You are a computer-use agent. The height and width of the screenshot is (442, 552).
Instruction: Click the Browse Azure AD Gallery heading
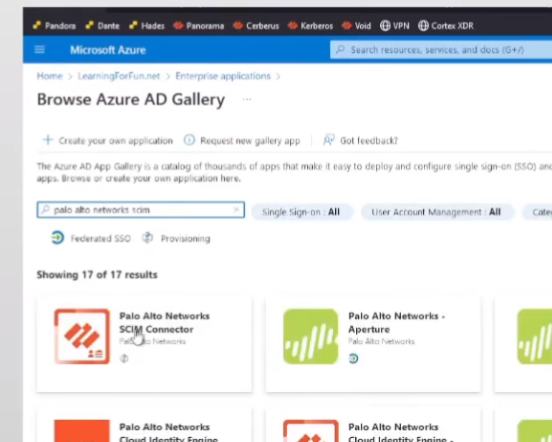131,99
